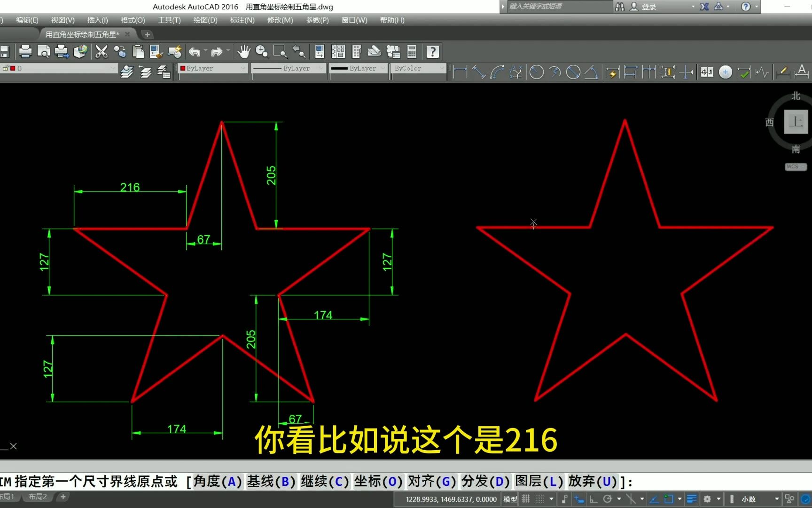
Task: Select the Quick Dimension lightning tool
Action: (x=612, y=72)
